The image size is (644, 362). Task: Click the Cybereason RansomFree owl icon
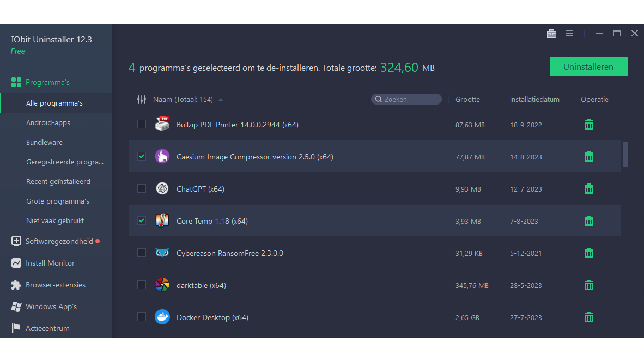[x=162, y=253]
